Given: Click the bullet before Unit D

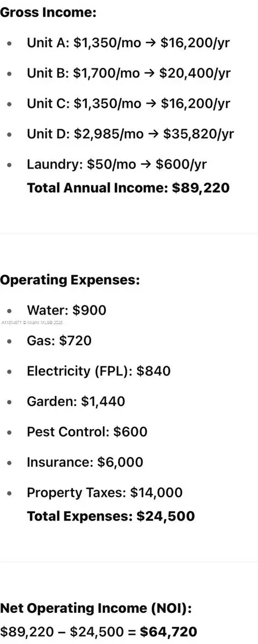Looking at the screenshot, I should pyautogui.click(x=9, y=134).
